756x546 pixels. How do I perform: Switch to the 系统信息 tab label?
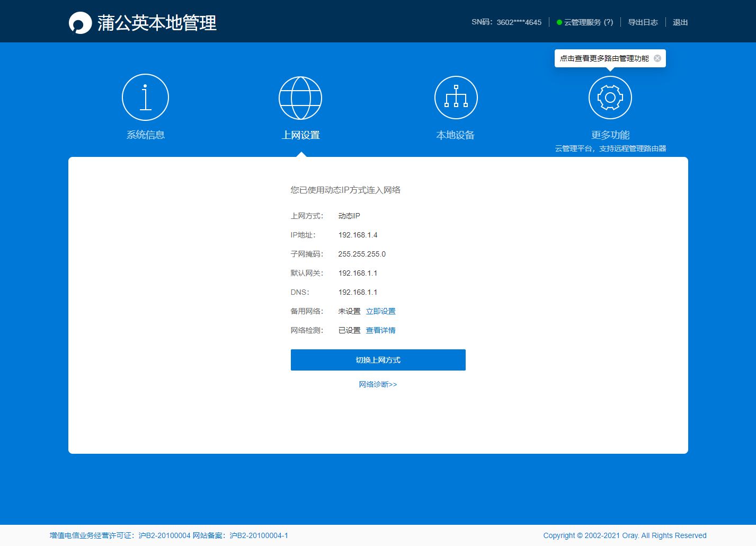pyautogui.click(x=146, y=135)
